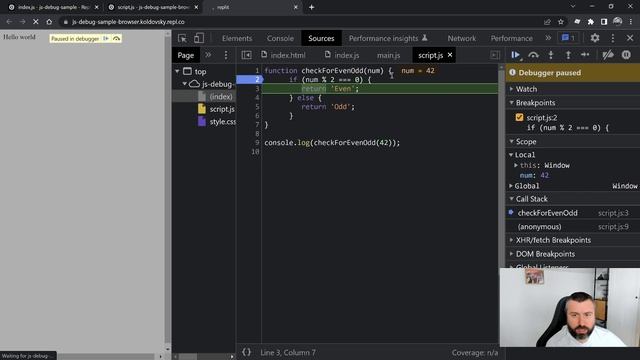Open the Chrome three-dot menu
640x360 pixels.
pyautogui.click(x=631, y=22)
